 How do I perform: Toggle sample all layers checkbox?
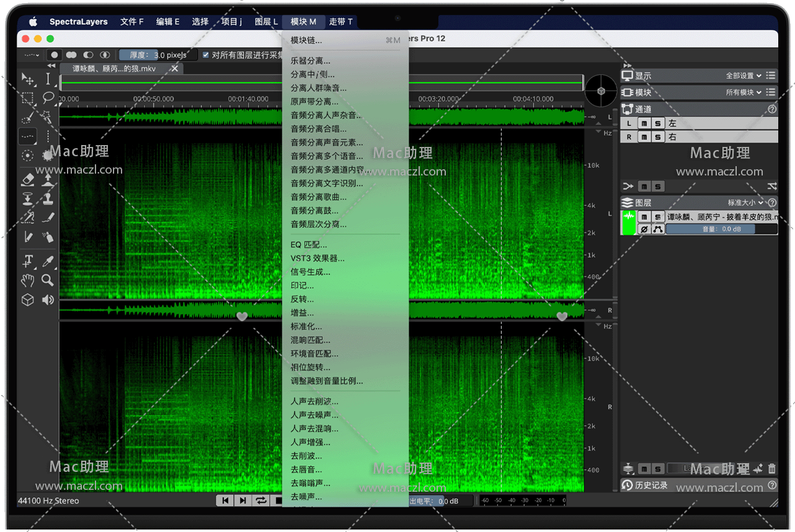coord(206,55)
